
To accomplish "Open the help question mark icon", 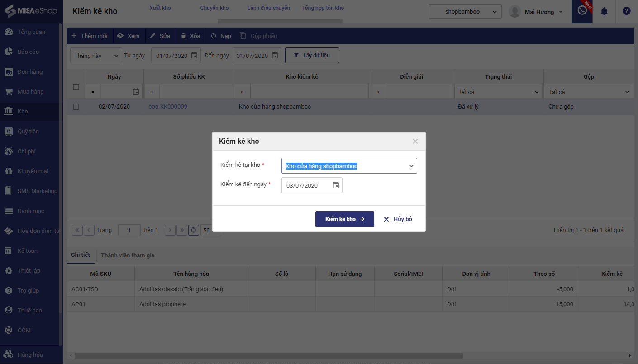I will 626,11.
